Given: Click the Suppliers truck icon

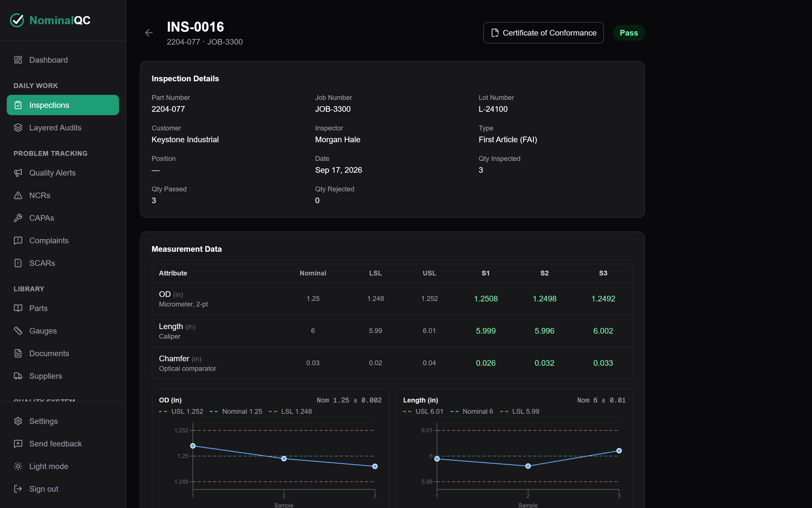Looking at the screenshot, I should 18,376.
